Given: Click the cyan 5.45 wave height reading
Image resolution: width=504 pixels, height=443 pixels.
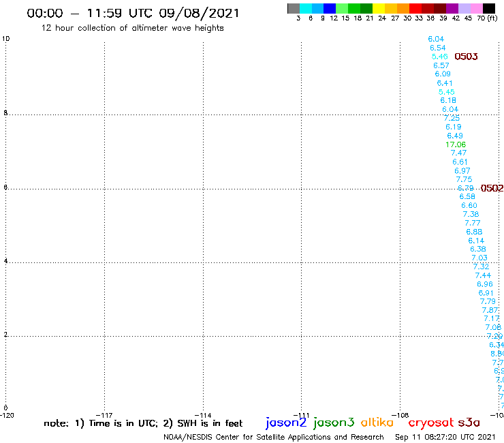Looking at the screenshot, I should 447,92.
